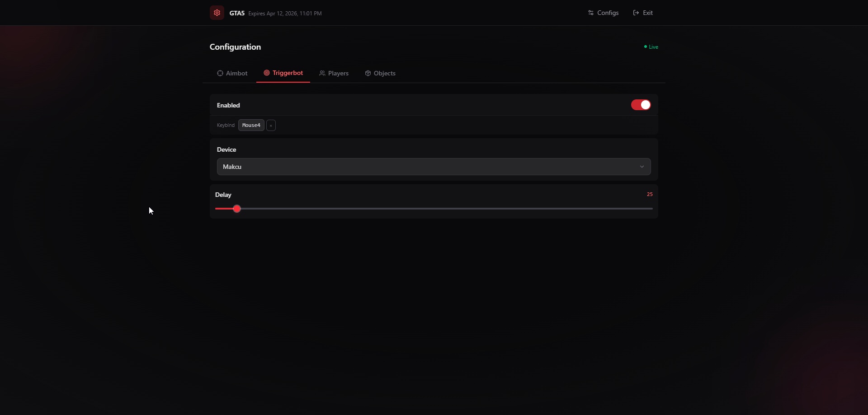Click the Mouse4 keybind button
868x415 pixels.
(251, 125)
